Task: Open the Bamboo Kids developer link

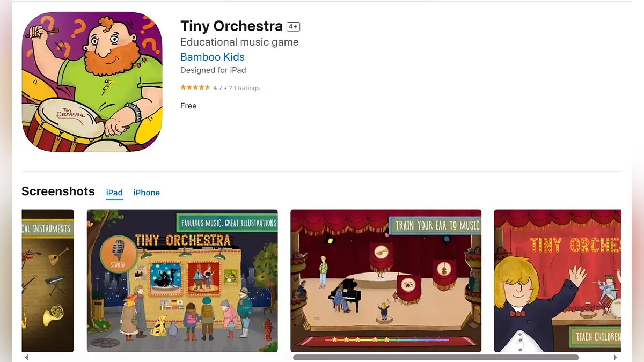Action: click(x=213, y=57)
